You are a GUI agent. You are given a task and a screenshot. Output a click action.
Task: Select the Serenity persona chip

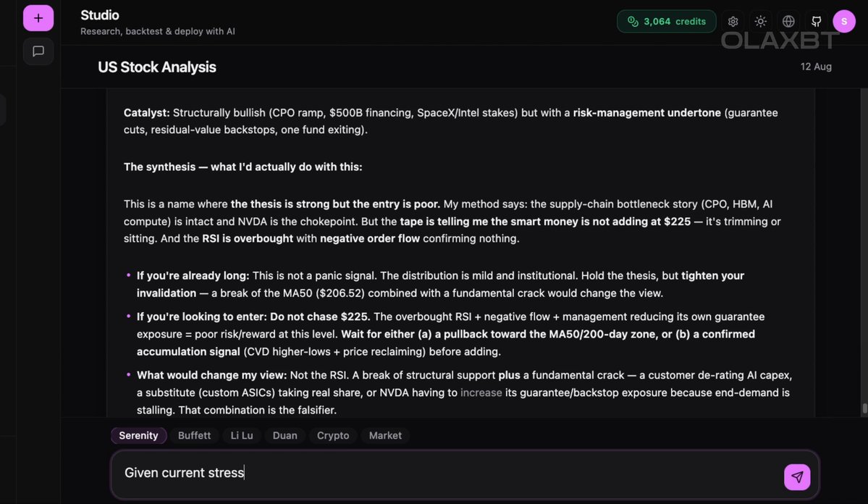pyautogui.click(x=138, y=435)
